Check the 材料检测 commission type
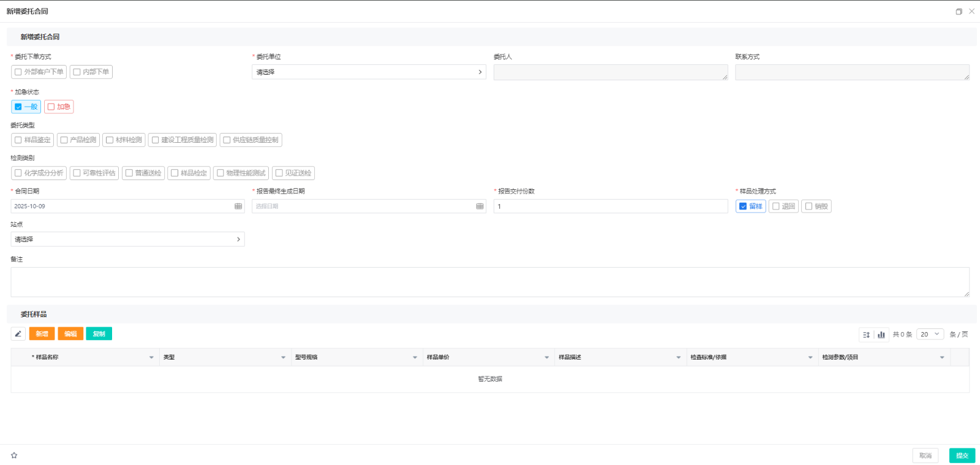 tap(124, 140)
